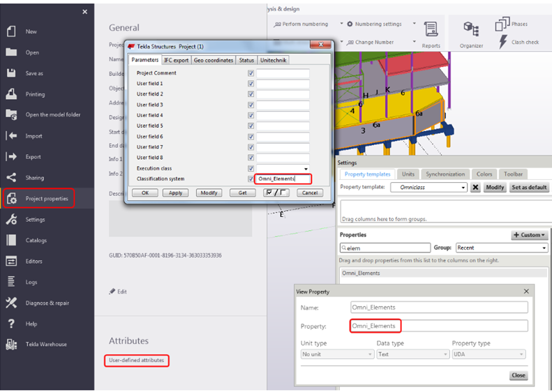Open the Organizer tool icon
The image size is (552, 392).
tap(471, 32)
